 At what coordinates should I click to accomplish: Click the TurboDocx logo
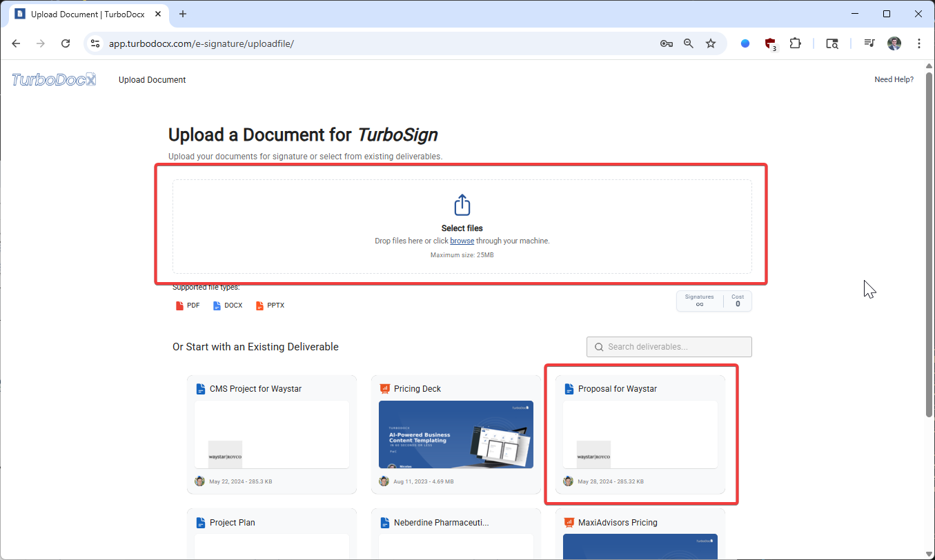click(54, 79)
